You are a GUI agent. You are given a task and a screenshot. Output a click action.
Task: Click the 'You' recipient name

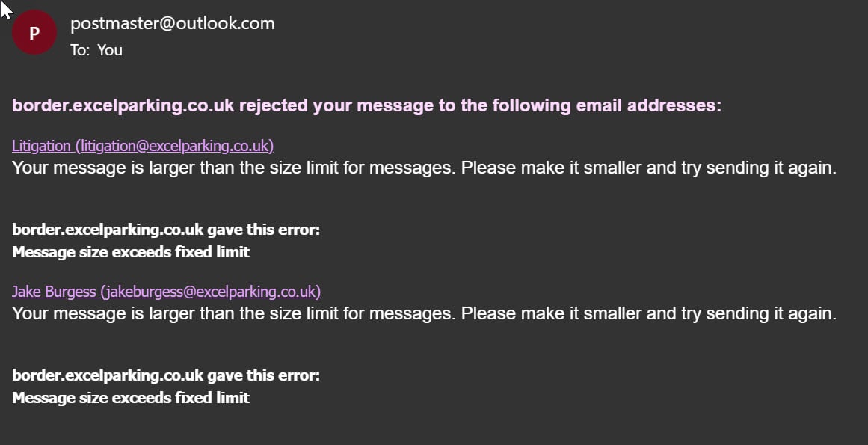[x=110, y=50]
